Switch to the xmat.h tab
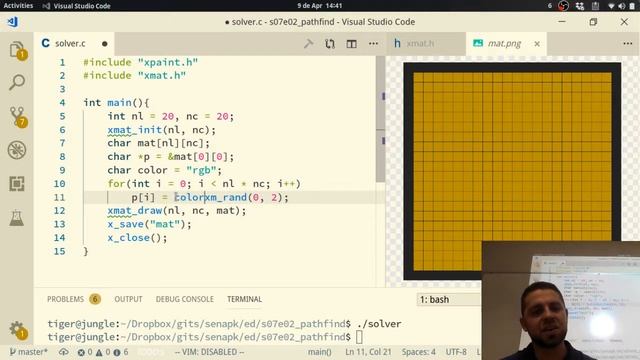This screenshot has height=360, width=640. click(x=426, y=43)
